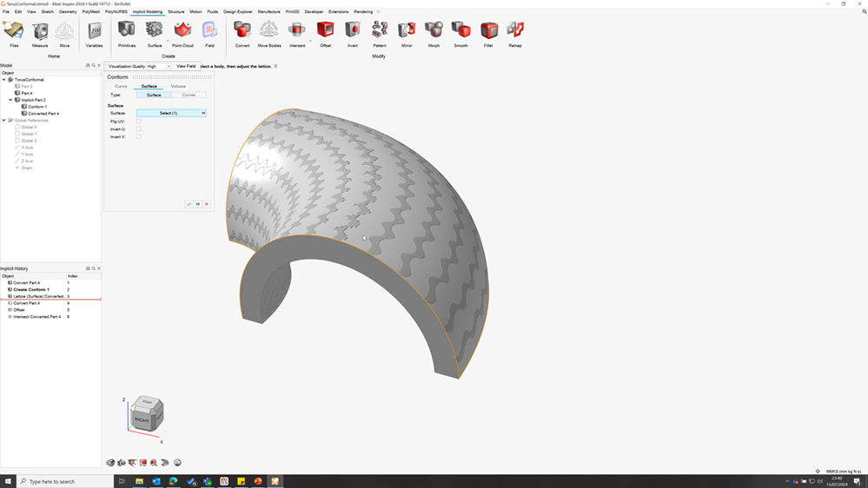
Task: Collapse the Implicit Part 2 tree node
Action: [x=11, y=100]
